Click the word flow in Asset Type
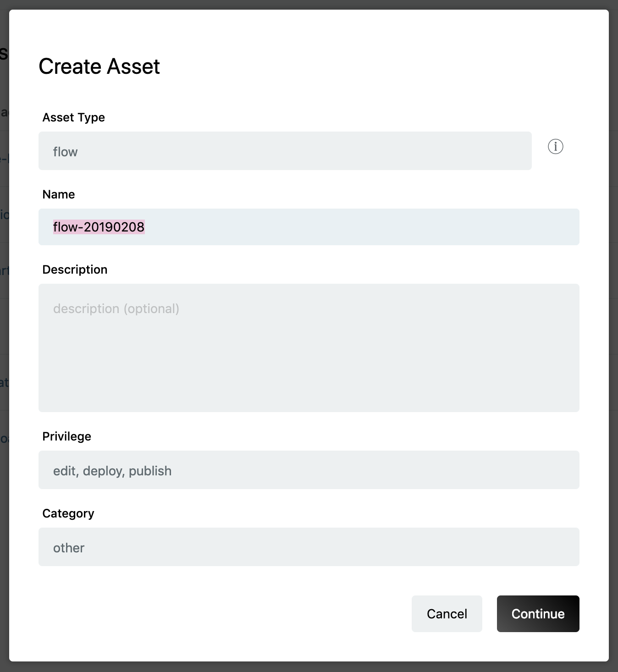 (x=65, y=152)
